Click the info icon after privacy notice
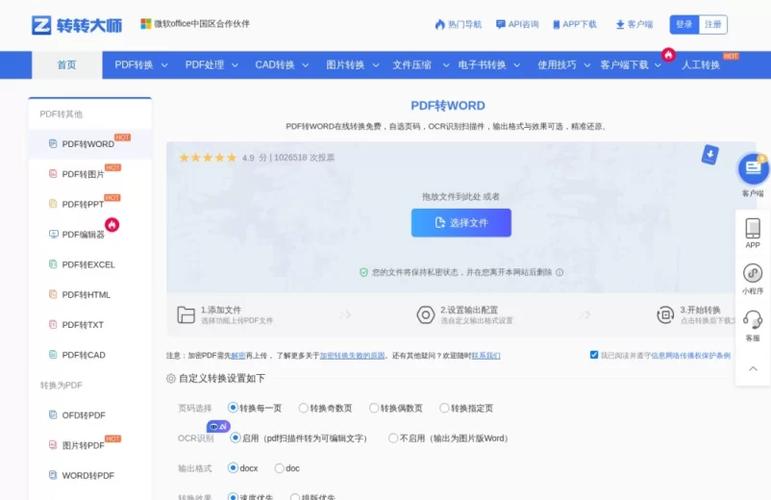Screen dimensions: 771x500 pyautogui.click(x=560, y=272)
